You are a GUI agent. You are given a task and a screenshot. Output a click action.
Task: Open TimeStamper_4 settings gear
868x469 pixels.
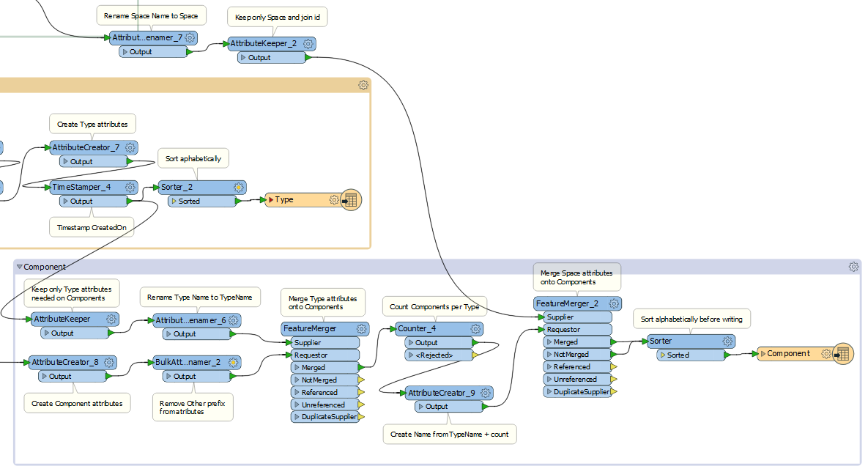(130, 187)
